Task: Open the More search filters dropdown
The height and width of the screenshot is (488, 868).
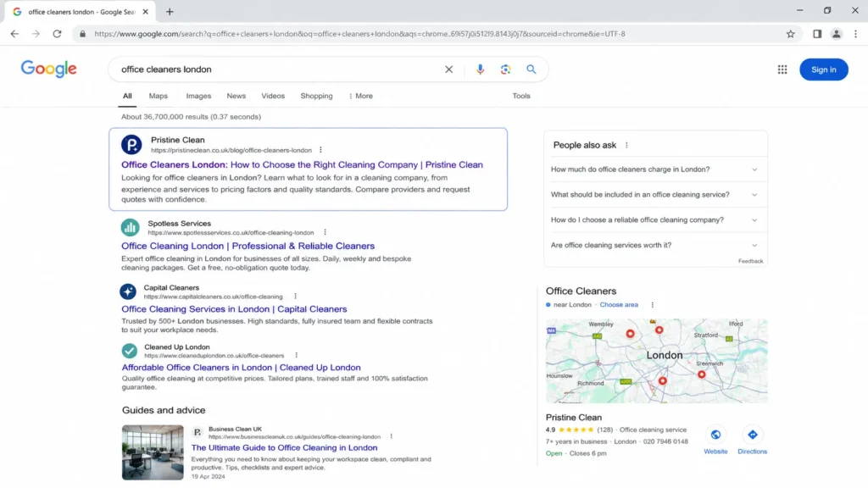Action: click(x=360, y=96)
